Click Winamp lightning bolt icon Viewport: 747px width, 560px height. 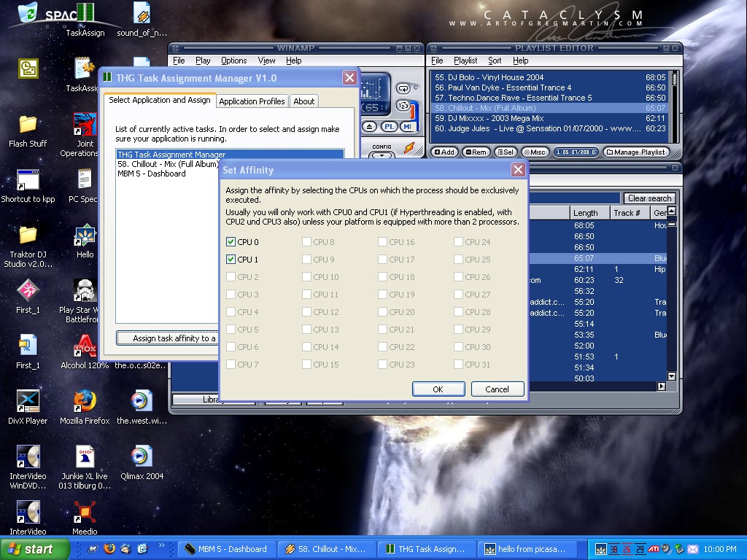coord(409,149)
